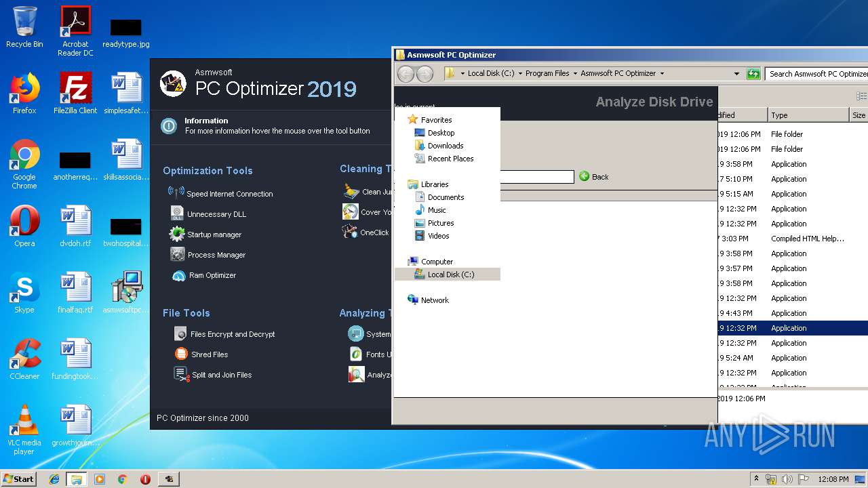Click Explorer forward navigation button
868x488 pixels.
click(425, 74)
